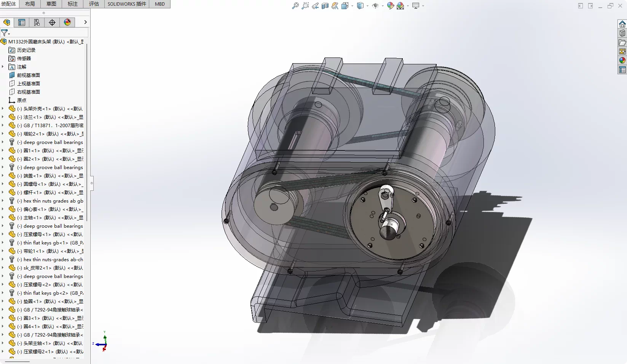This screenshot has width=627, height=364.
Task: Open the Display Style dropdown arrow
Action: tap(367, 6)
